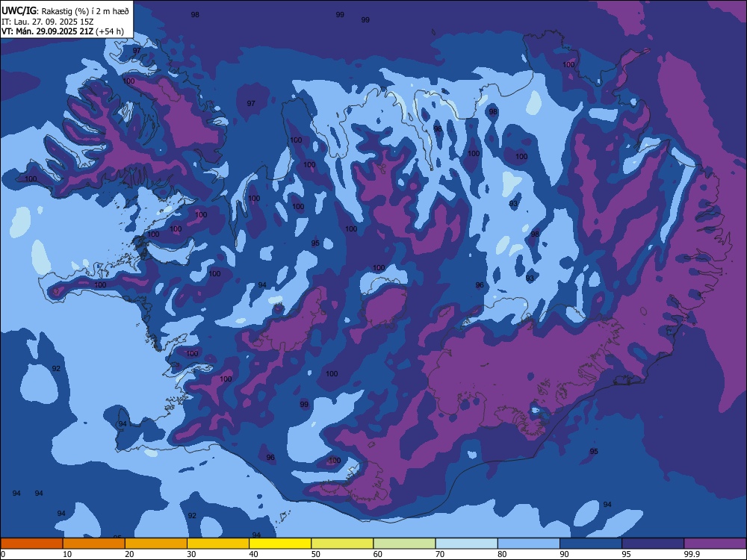This screenshot has height=560, width=747.
Task: Select the '95' legend scale label
Action: pos(627,554)
